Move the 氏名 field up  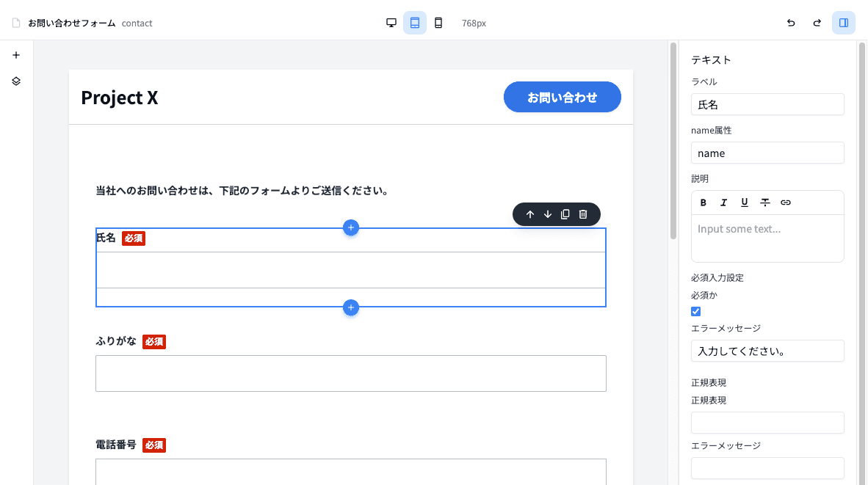pos(530,214)
